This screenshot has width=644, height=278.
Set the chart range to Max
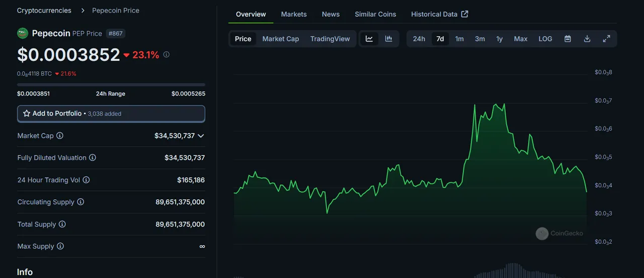[521, 39]
